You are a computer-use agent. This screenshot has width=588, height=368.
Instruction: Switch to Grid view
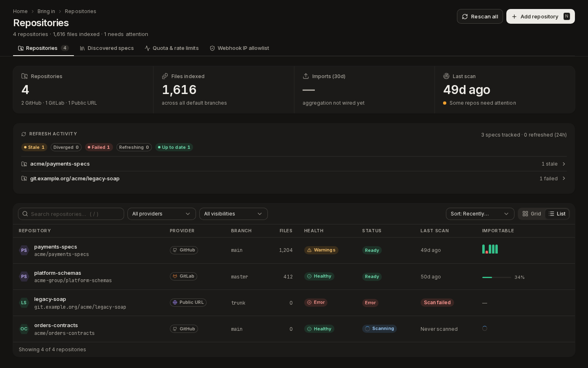(x=532, y=214)
